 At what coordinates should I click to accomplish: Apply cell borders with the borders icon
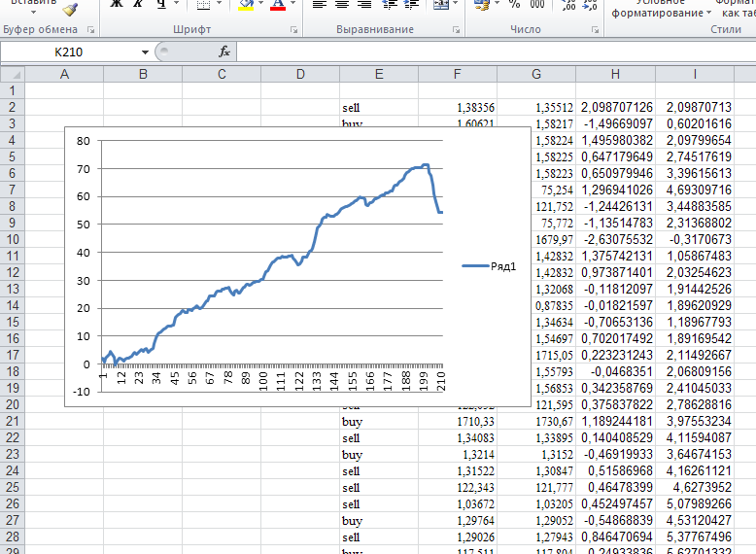click(x=203, y=4)
